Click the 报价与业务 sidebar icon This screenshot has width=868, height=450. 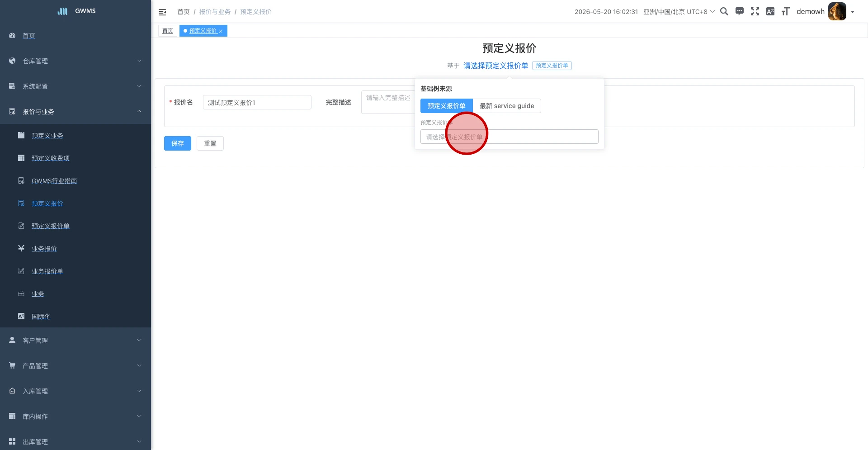[12, 111]
